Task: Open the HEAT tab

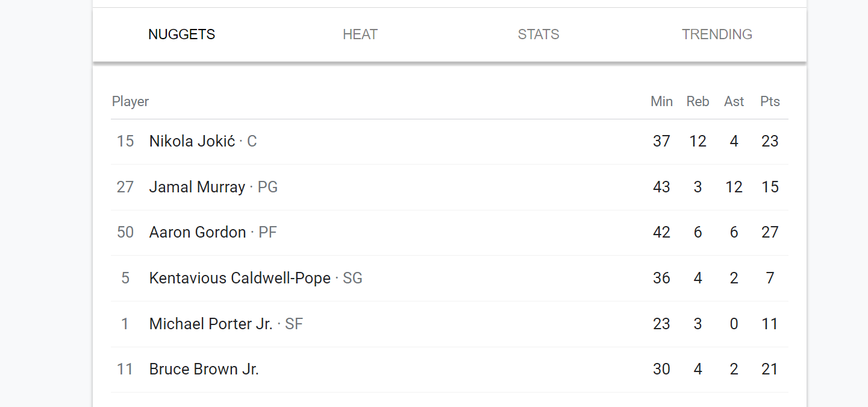Action: click(360, 35)
